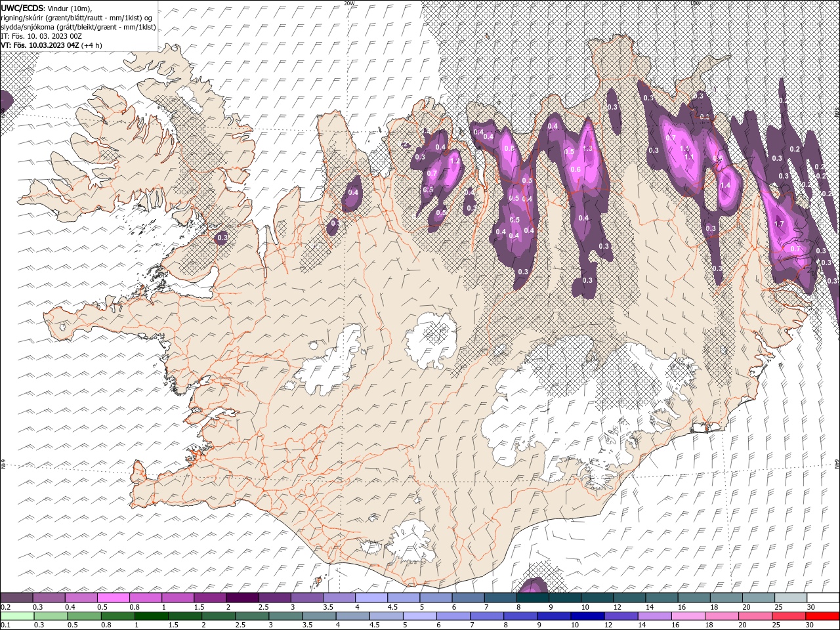Click the brightest red 30 rain legend swatch
The width and height of the screenshot is (840, 630).
[x=822, y=616]
